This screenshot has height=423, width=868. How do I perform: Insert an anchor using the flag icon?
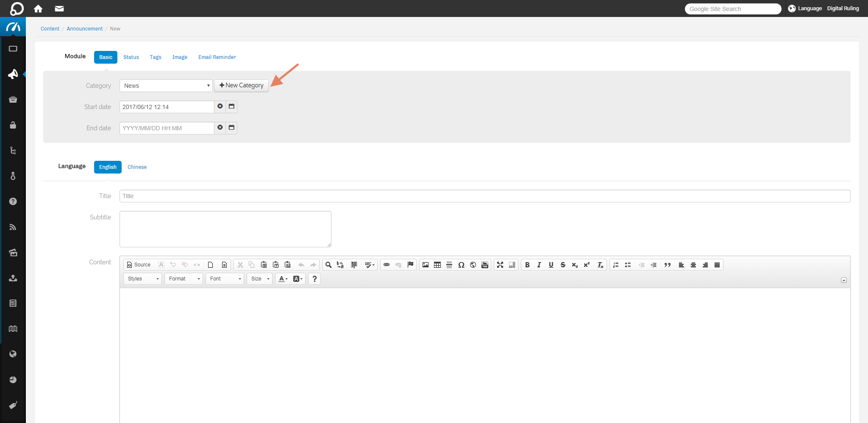click(410, 265)
